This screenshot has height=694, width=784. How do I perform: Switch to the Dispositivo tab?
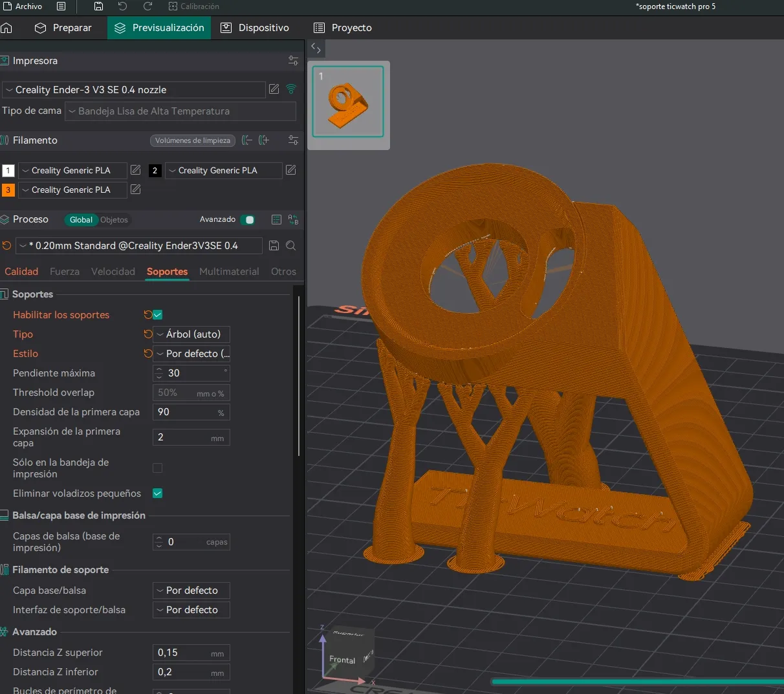click(x=255, y=28)
